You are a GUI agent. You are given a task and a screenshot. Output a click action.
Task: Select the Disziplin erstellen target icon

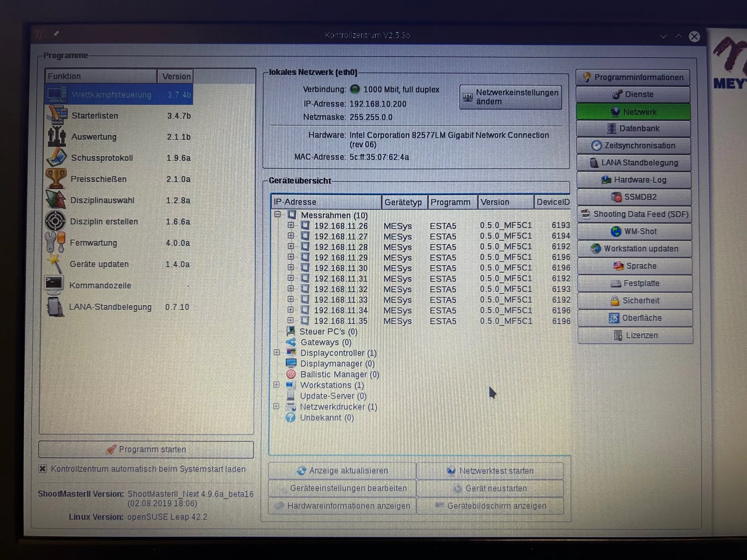(55, 221)
